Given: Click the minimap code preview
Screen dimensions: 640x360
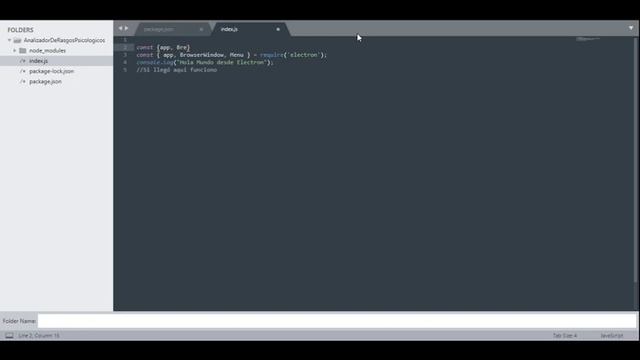Looking at the screenshot, I should click(588, 39).
